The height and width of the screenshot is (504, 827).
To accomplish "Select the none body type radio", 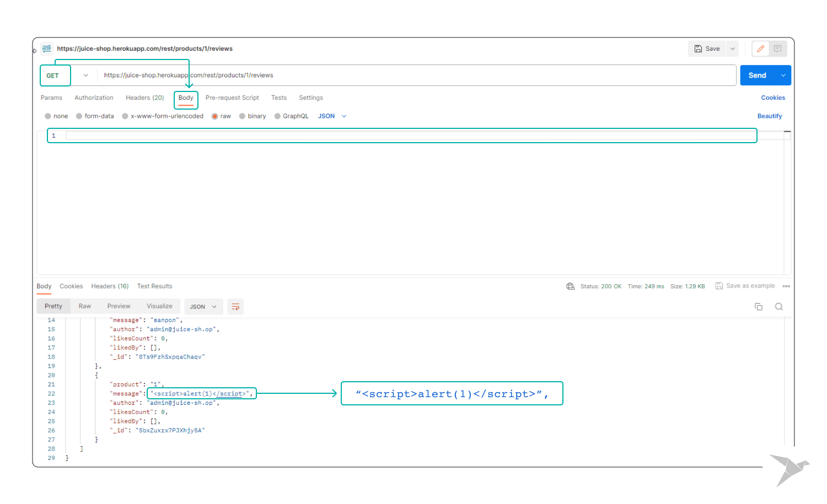I will pos(48,116).
